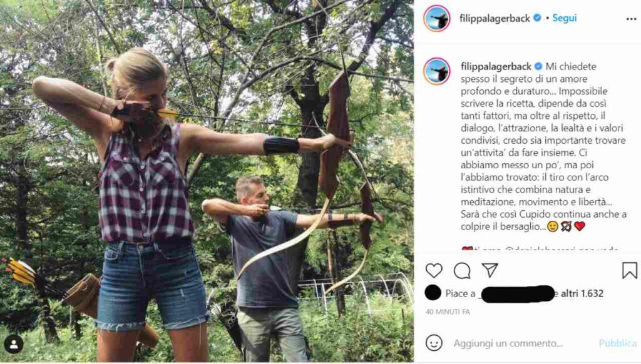Open the profile avatar in the post header

click(436, 18)
